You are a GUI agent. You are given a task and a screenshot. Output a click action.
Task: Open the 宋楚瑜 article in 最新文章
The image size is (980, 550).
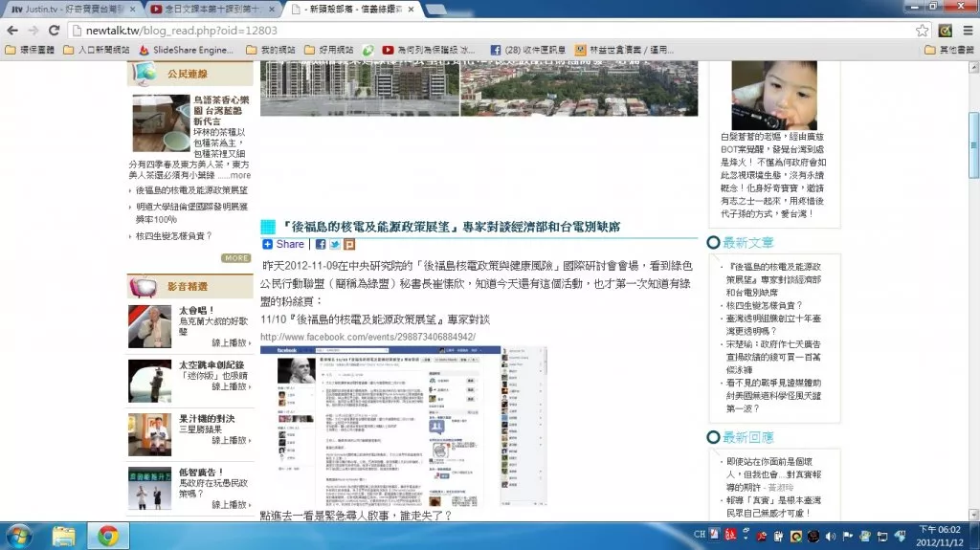[773, 357]
